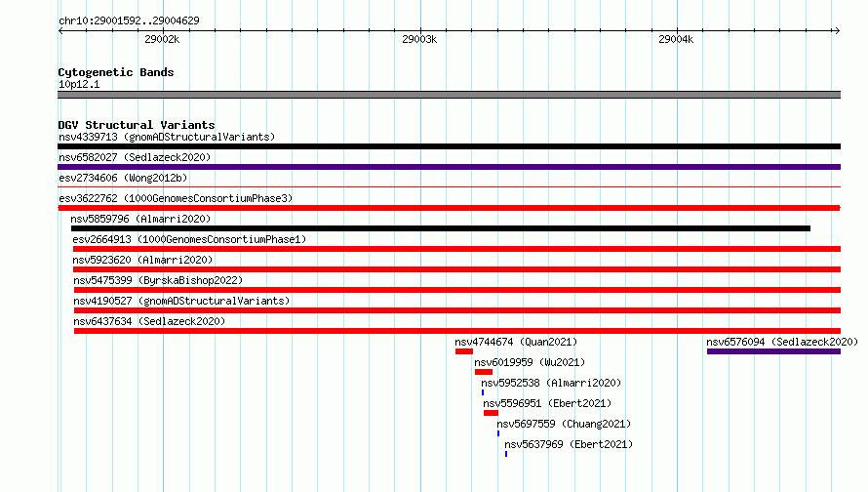Open the nsv6019959 Wu2021 label
Screen dimensions: 868x492
point(530,362)
